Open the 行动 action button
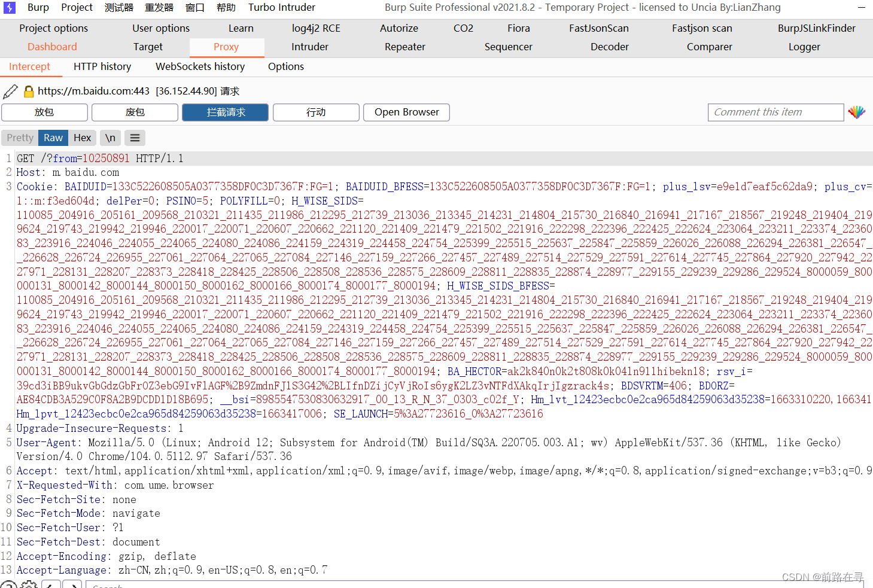 coord(316,112)
